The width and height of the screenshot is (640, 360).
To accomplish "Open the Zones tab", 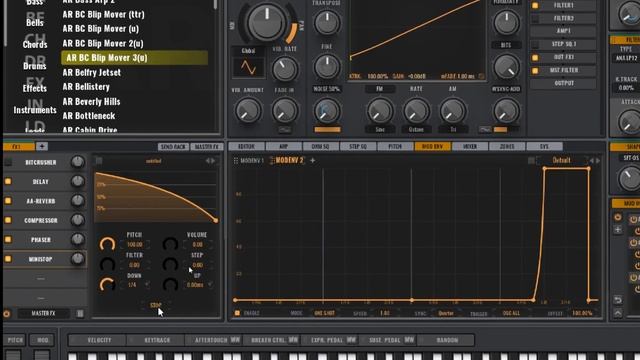I will [x=507, y=146].
